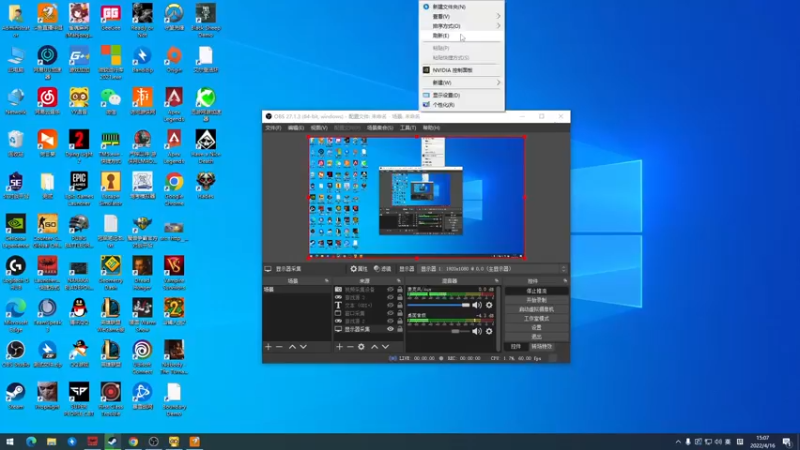Screen dimensions: 800x450
Task: Mute the 麦克风/Aux channel
Action: (x=477, y=305)
